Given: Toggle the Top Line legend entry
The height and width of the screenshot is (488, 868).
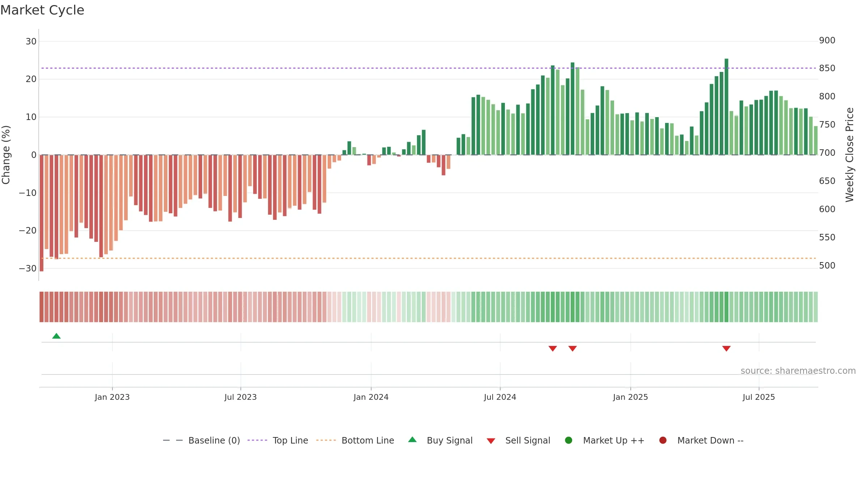Looking at the screenshot, I should (x=278, y=440).
